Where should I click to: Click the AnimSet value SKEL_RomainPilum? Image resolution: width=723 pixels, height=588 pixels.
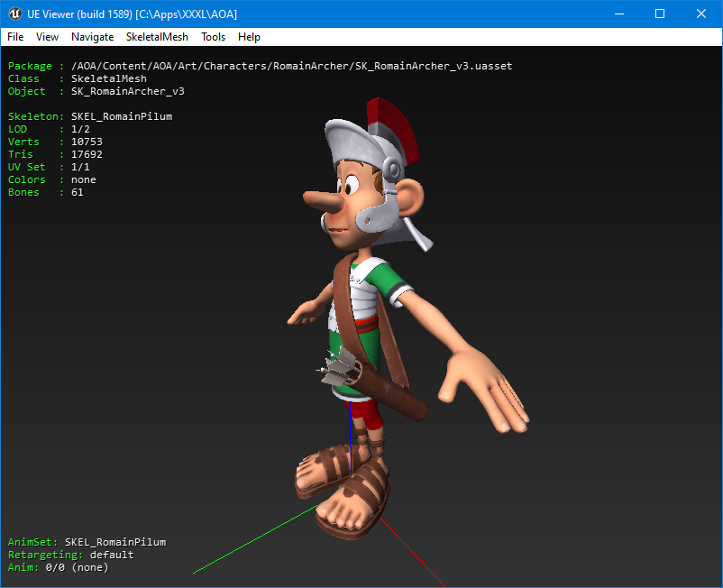pos(115,542)
